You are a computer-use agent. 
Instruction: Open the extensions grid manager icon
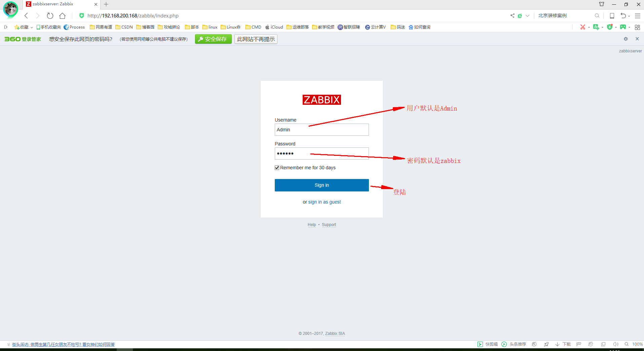[x=637, y=27]
